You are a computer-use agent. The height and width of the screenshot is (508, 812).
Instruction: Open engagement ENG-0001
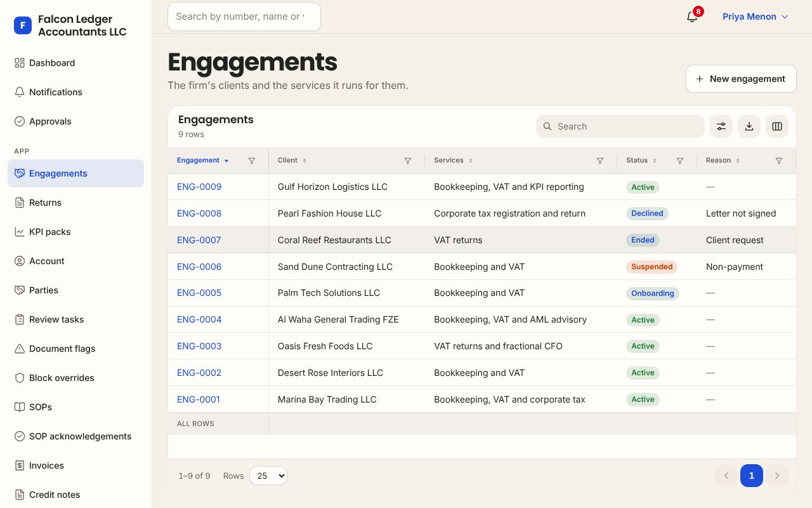[x=199, y=399]
